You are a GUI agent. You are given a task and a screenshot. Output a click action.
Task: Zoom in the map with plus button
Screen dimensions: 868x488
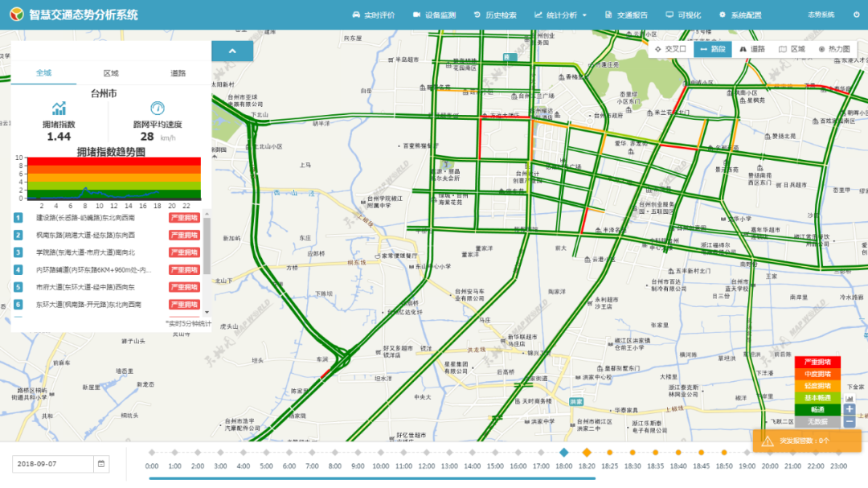pyautogui.click(x=850, y=409)
